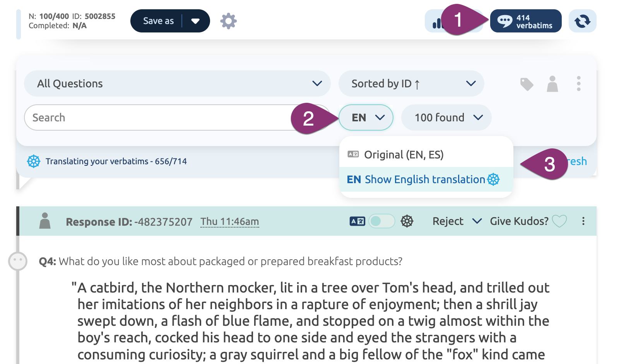Image resolution: width=619 pixels, height=364 pixels.
Task: Click the person icon in filter bar
Action: click(552, 84)
